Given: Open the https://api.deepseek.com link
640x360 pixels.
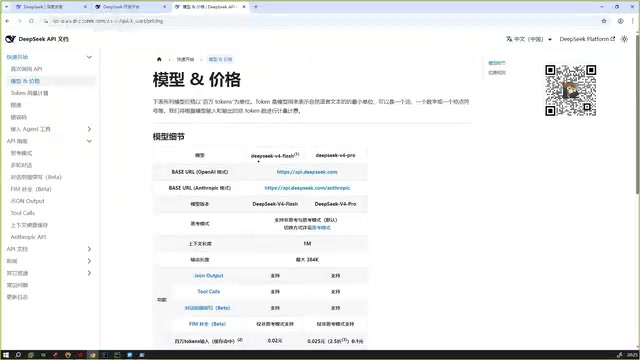Looking at the screenshot, I should coord(307,172).
